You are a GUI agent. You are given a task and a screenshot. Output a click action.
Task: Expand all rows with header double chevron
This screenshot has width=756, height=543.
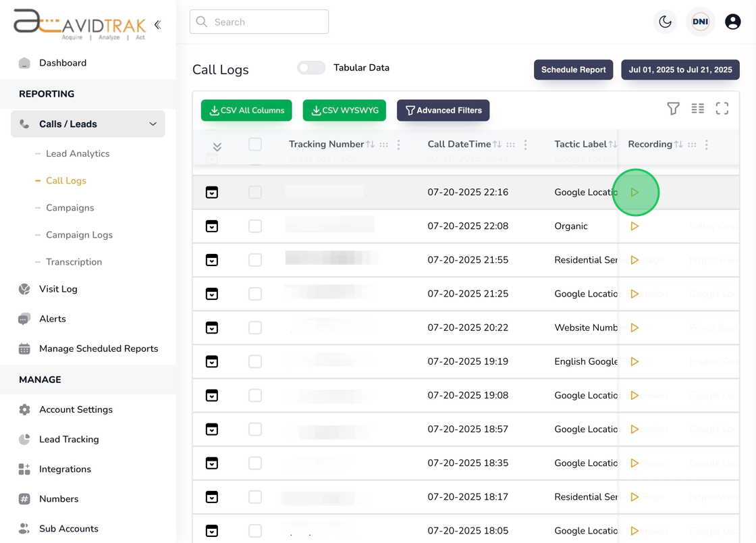click(x=217, y=147)
